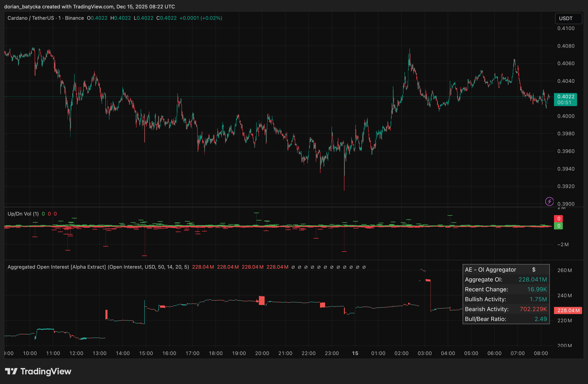Click the Bearish Activity value 702.229K
Viewport: 588px width, 384px height.
click(533, 309)
